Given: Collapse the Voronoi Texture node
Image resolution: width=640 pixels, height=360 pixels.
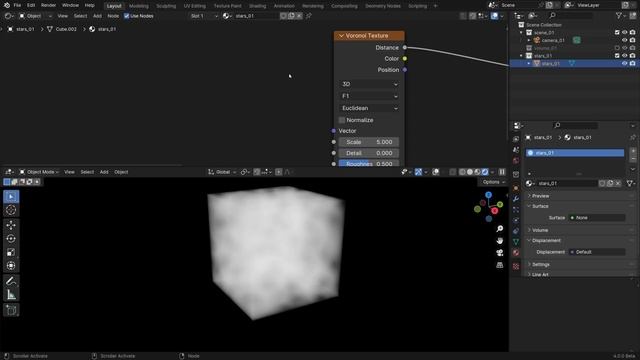Looking at the screenshot, I should click(341, 36).
